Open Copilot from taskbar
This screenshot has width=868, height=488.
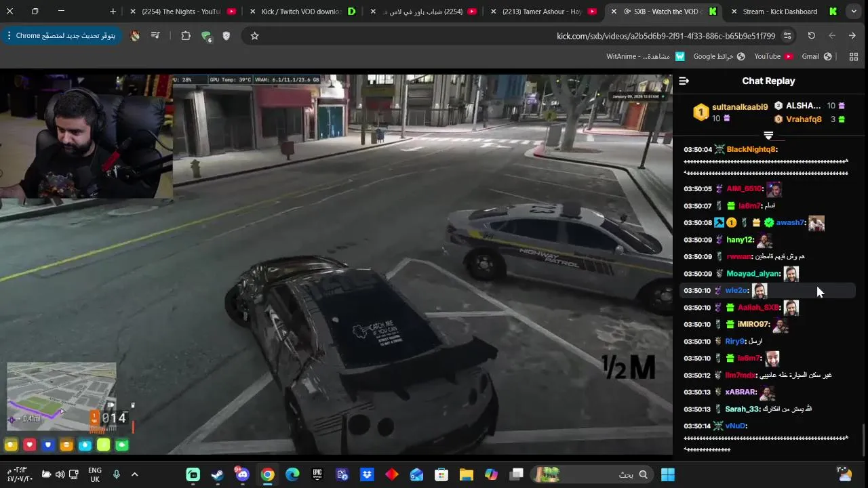point(492,474)
